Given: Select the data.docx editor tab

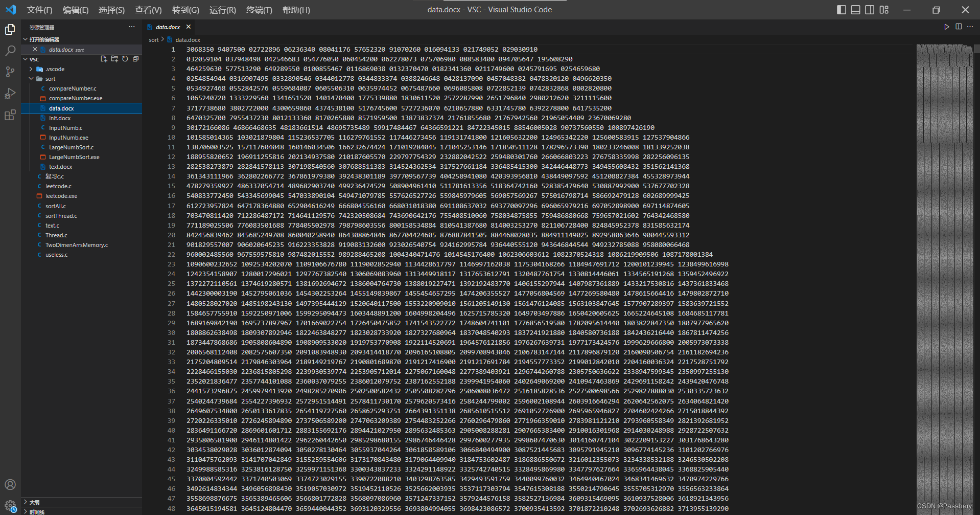Looking at the screenshot, I should 168,27.
